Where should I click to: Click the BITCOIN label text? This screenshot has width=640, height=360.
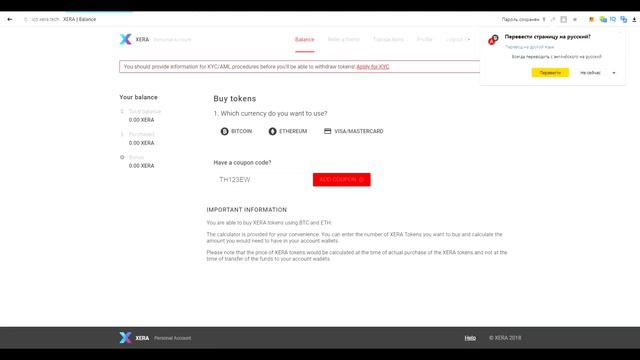(x=241, y=131)
